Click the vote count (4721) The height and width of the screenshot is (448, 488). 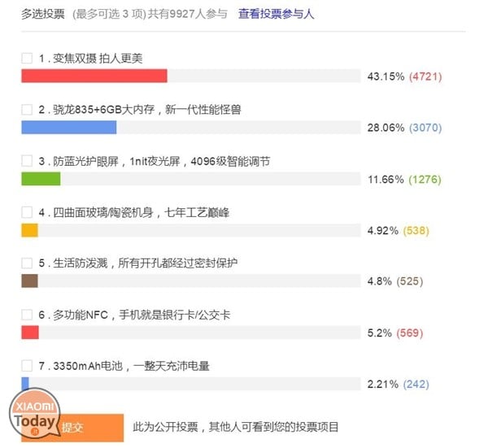coord(425,76)
